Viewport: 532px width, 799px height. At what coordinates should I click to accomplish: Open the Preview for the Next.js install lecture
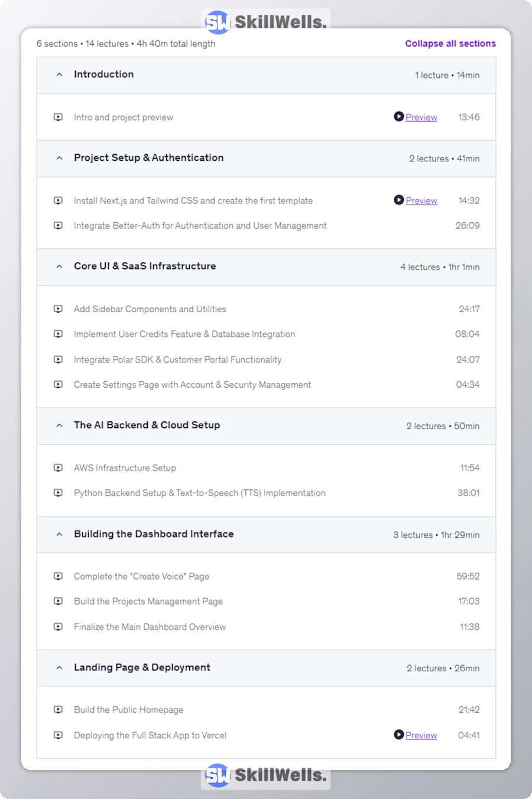coord(421,200)
